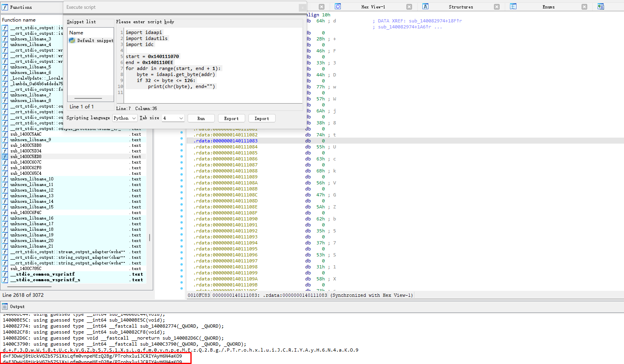624x364 pixels.
Task: Switch to the Hex View-1 tab
Action: point(373,7)
